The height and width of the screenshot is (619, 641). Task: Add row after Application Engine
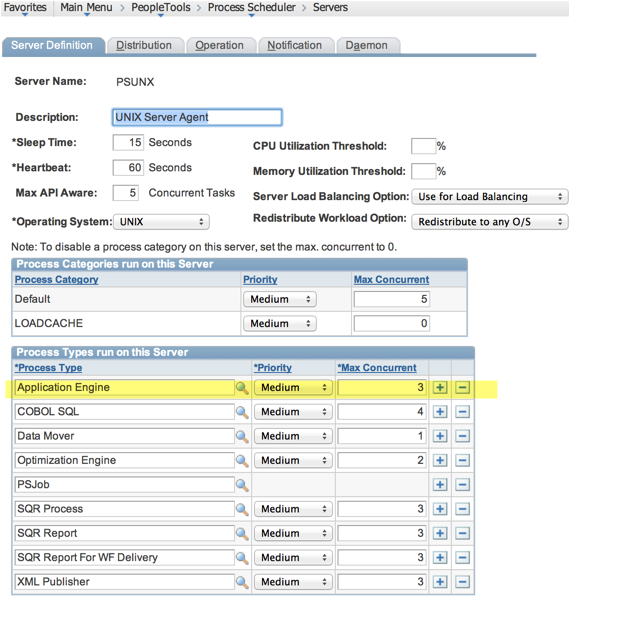click(440, 387)
